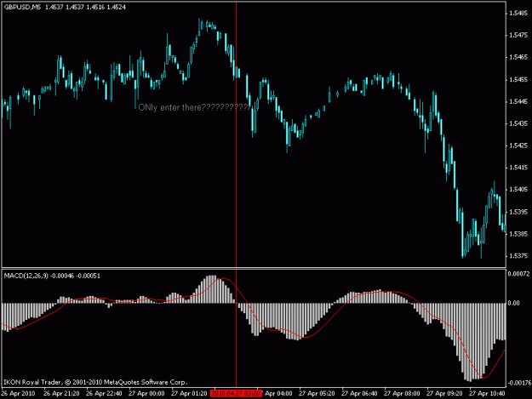Click the 1.5475 price scale label
Image resolution: width=532 pixels, height=399 pixels.
pos(518,35)
